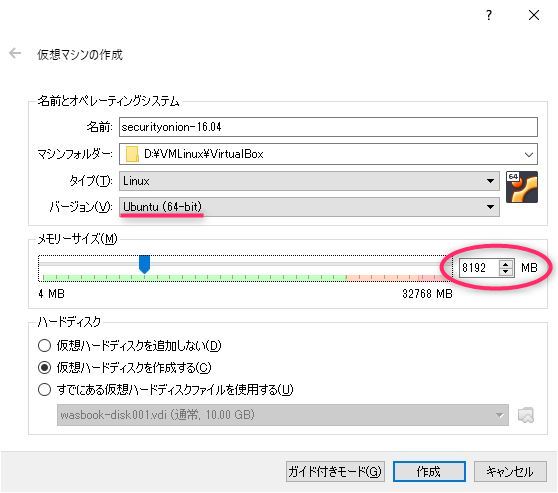Click the Ubuntu 64-bit OS type icon
The width and height of the screenshot is (558, 493).
522,187
